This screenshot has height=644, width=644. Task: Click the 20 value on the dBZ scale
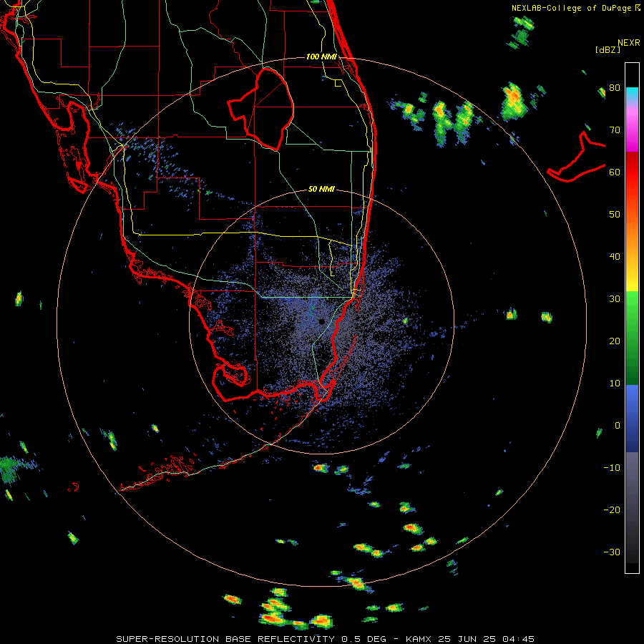tap(615, 341)
